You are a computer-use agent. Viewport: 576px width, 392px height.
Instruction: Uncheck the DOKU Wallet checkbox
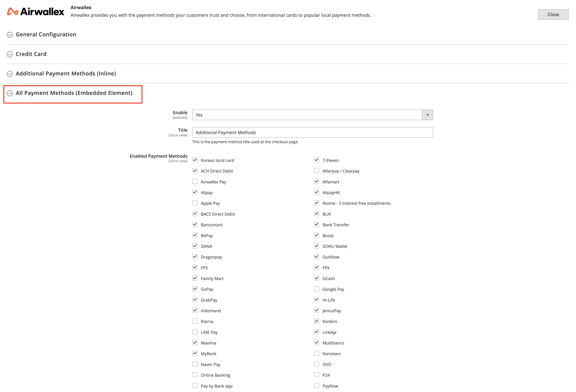tap(317, 246)
